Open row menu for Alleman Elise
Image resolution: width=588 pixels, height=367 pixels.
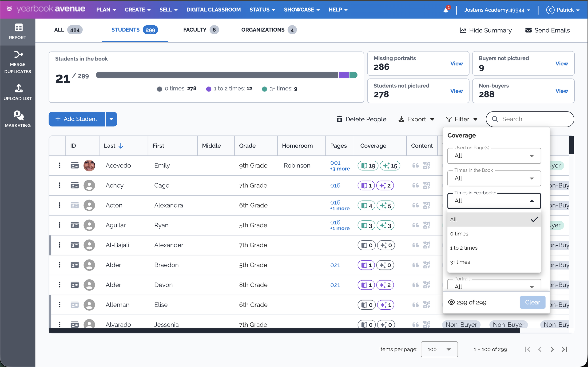[60, 305]
